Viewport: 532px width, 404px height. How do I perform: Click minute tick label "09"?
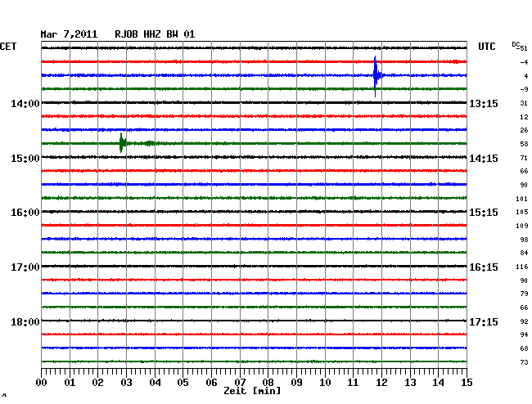(x=296, y=383)
